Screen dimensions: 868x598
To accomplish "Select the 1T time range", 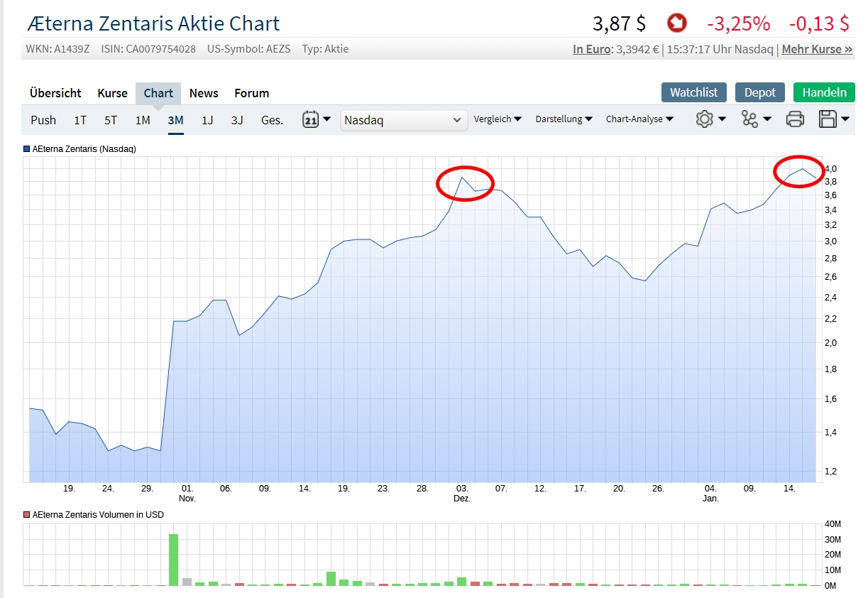I will (80, 120).
